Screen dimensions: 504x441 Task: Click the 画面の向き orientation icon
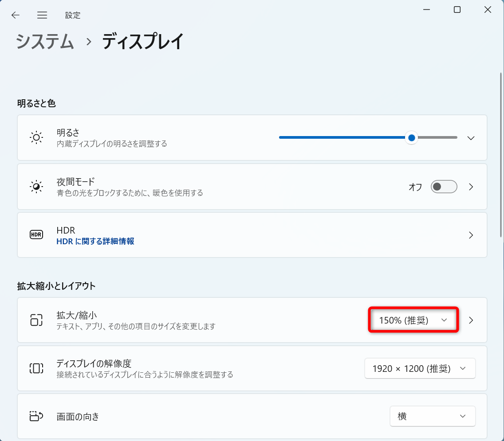(x=36, y=416)
